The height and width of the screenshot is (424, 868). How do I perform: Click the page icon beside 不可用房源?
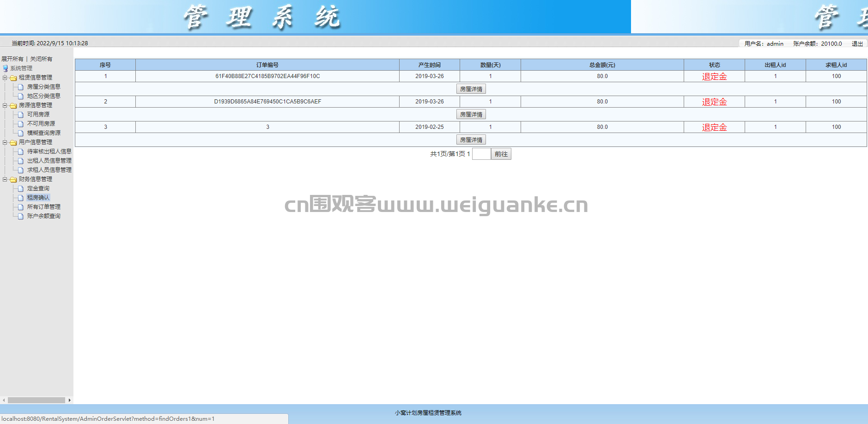coord(21,124)
